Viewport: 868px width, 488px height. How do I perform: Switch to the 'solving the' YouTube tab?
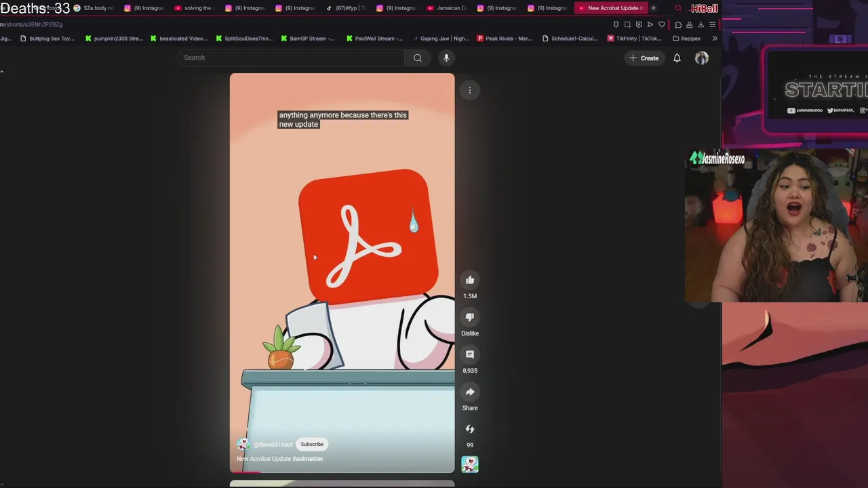click(194, 8)
